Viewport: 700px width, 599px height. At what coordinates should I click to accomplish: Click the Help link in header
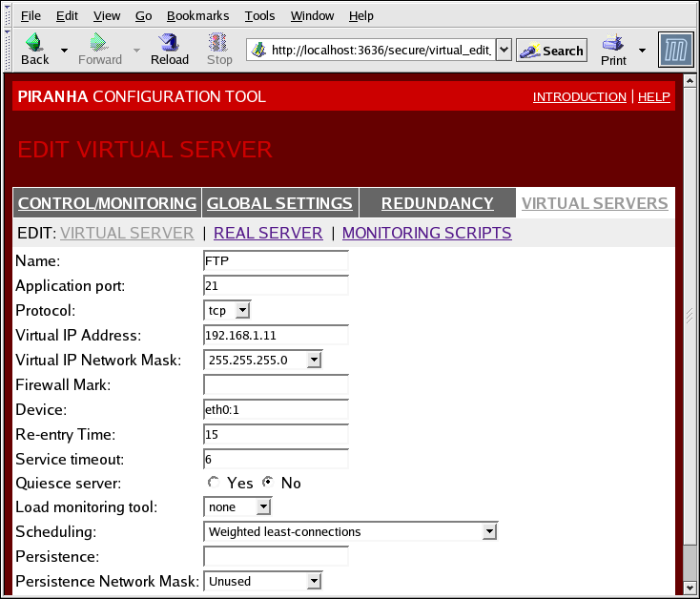[654, 97]
